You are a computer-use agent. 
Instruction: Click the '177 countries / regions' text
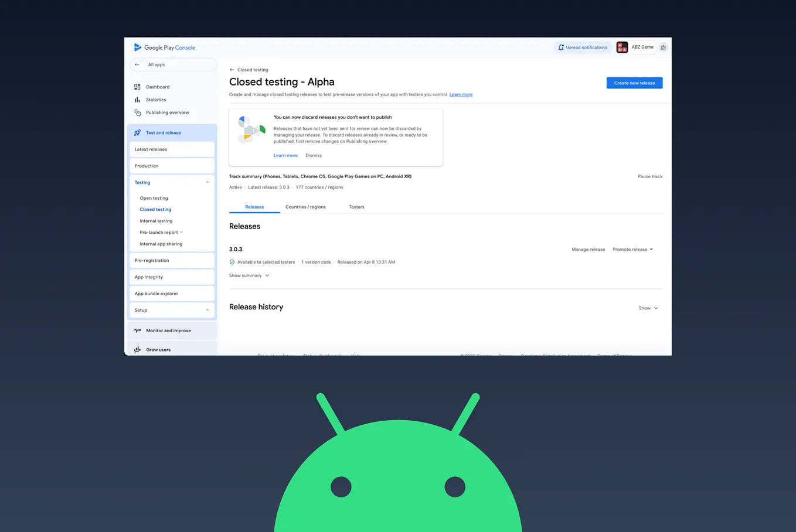pos(319,187)
